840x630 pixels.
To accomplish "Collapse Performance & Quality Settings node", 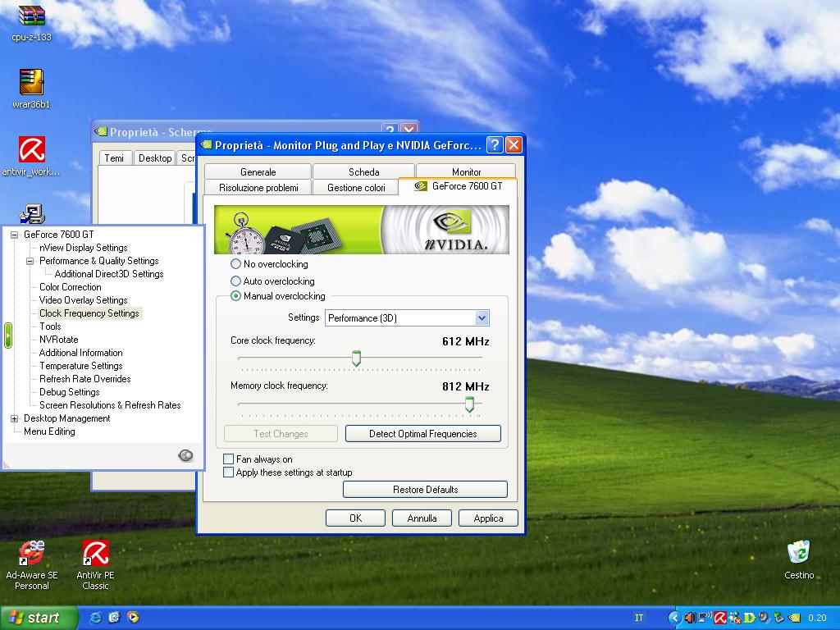I will (30, 261).
